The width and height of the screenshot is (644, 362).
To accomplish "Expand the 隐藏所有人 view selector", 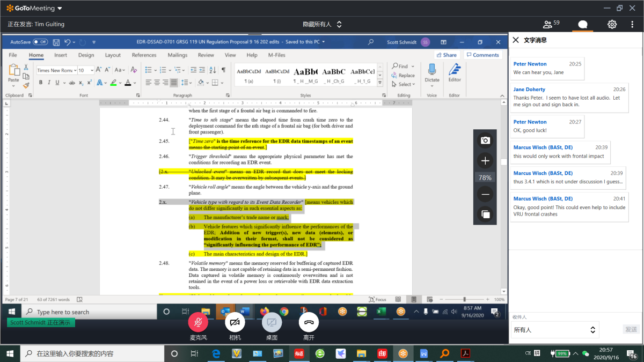I will pos(322,24).
